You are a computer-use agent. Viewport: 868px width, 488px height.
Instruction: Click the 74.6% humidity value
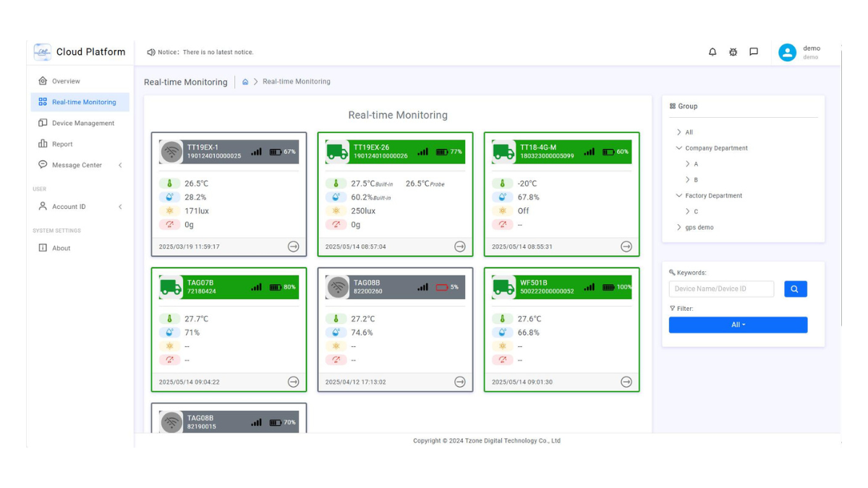coord(362,333)
